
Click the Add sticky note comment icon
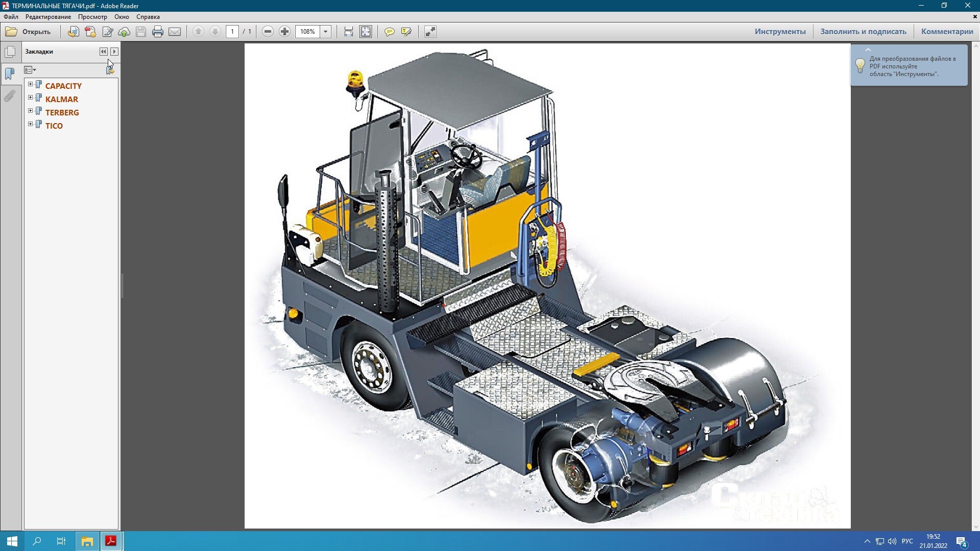tap(390, 32)
